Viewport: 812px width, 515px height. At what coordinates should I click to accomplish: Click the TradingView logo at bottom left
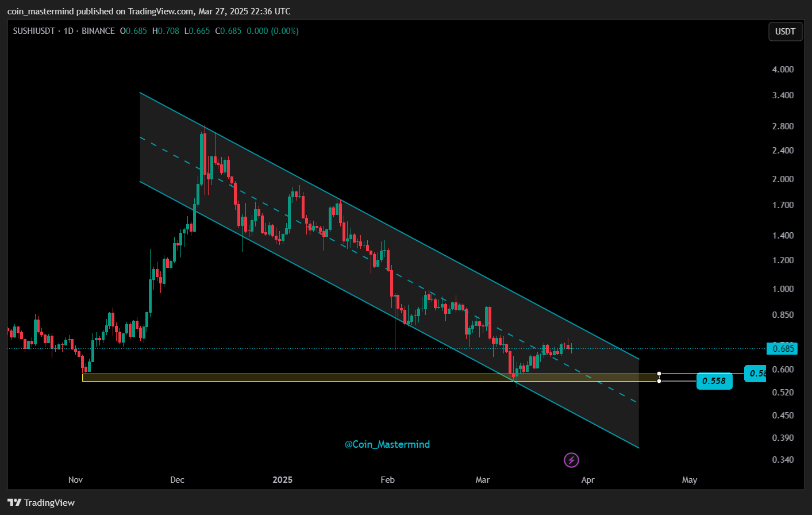coord(41,503)
